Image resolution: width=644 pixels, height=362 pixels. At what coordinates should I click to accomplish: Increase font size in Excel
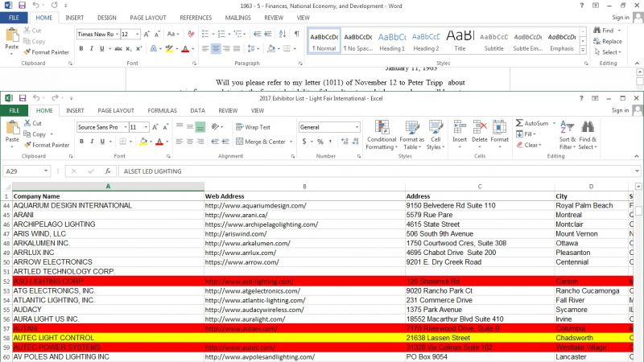(155, 127)
